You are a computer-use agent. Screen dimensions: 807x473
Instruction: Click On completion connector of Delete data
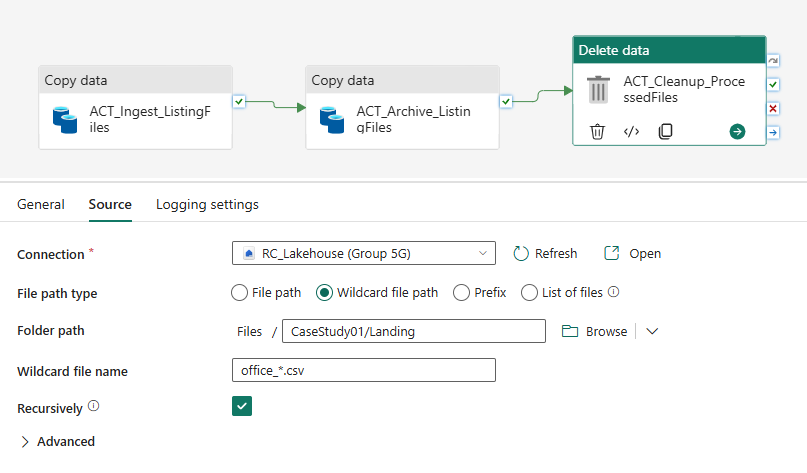pos(773,132)
